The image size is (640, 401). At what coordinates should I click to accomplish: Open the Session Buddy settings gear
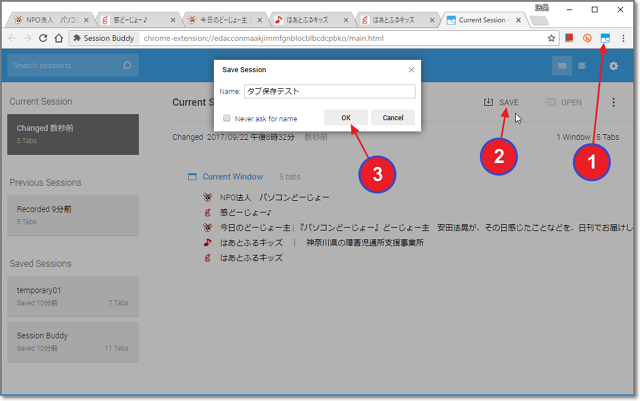point(613,66)
